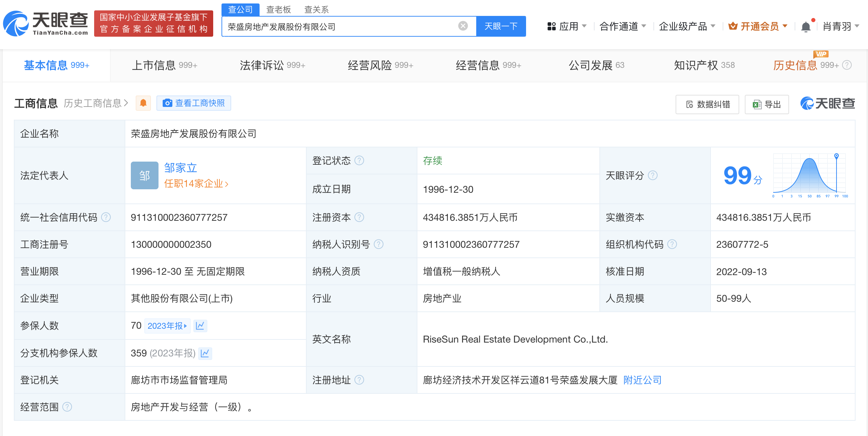Viewport: 868px width, 436px height.
Task: Switch to the 查老板 search tab
Action: coord(278,9)
